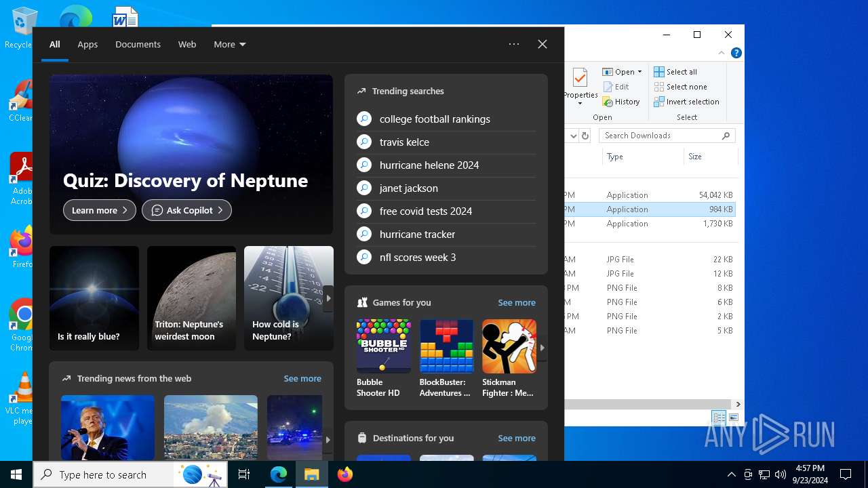Select the 54,042 KB Application row
This screenshot has width=868, height=488.
tap(650, 195)
